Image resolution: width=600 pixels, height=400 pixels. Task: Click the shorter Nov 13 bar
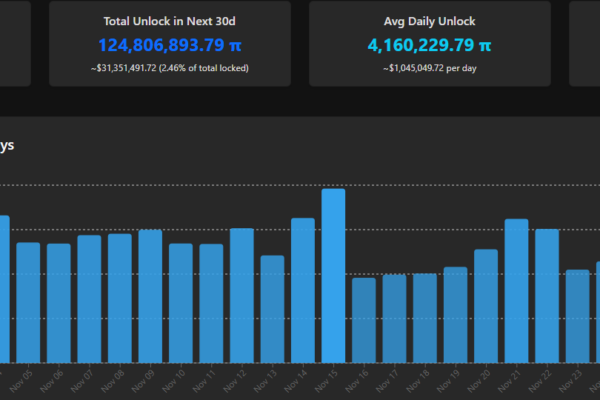[272, 308]
